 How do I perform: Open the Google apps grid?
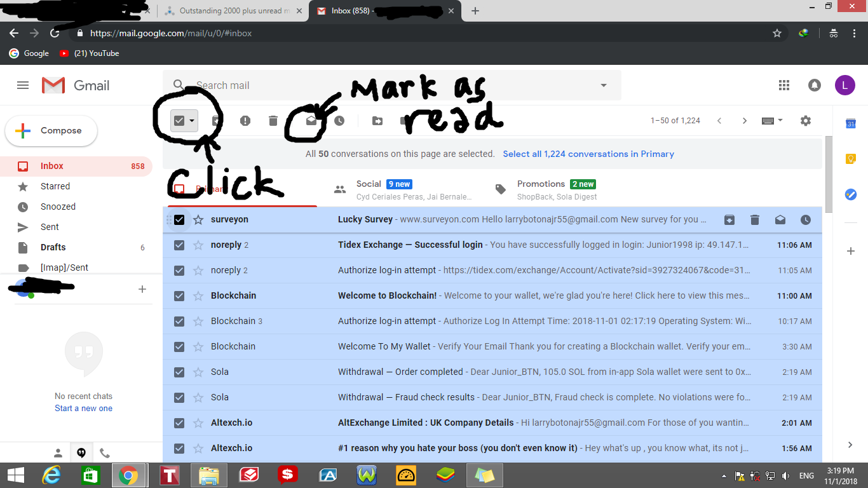click(784, 85)
